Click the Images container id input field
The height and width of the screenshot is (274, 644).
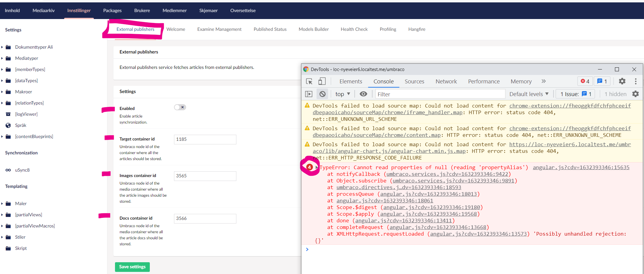click(205, 176)
